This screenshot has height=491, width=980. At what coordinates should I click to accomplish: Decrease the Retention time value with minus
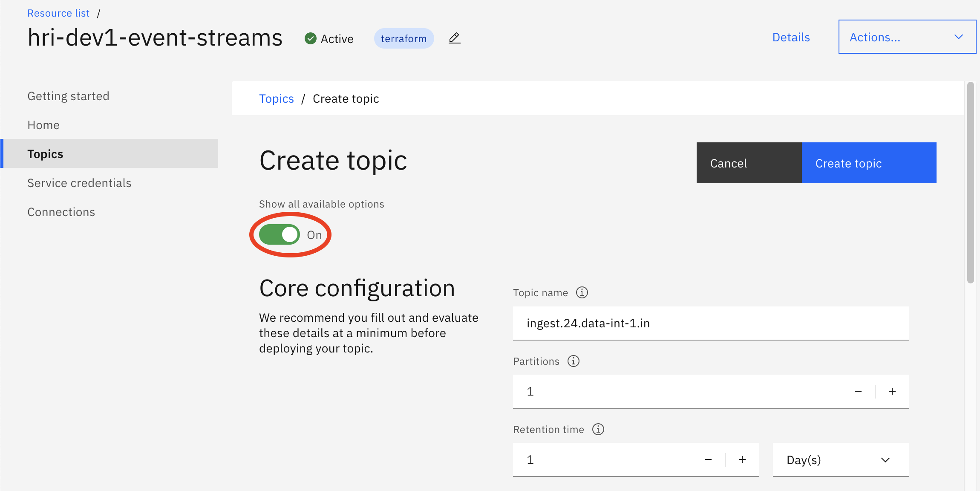click(708, 459)
